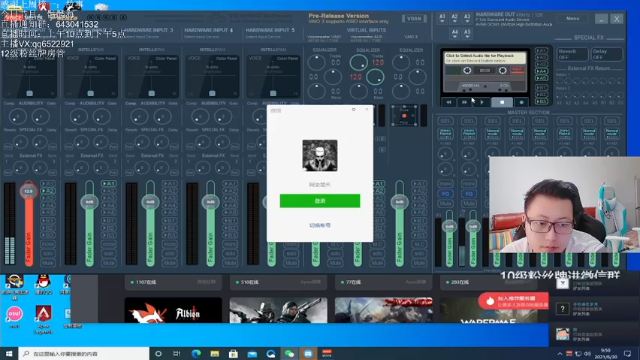Click the first SEL button in Master Section
The image size is (640, 360).
coord(445,121)
